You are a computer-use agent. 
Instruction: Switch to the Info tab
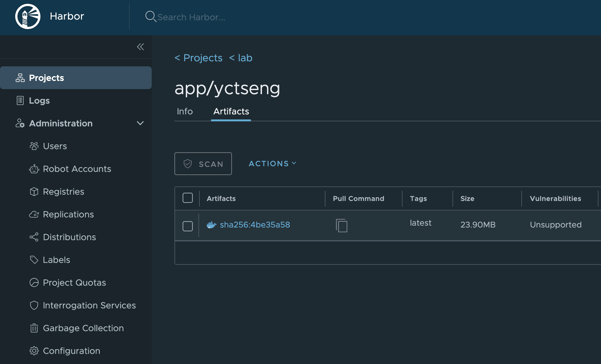tap(185, 111)
